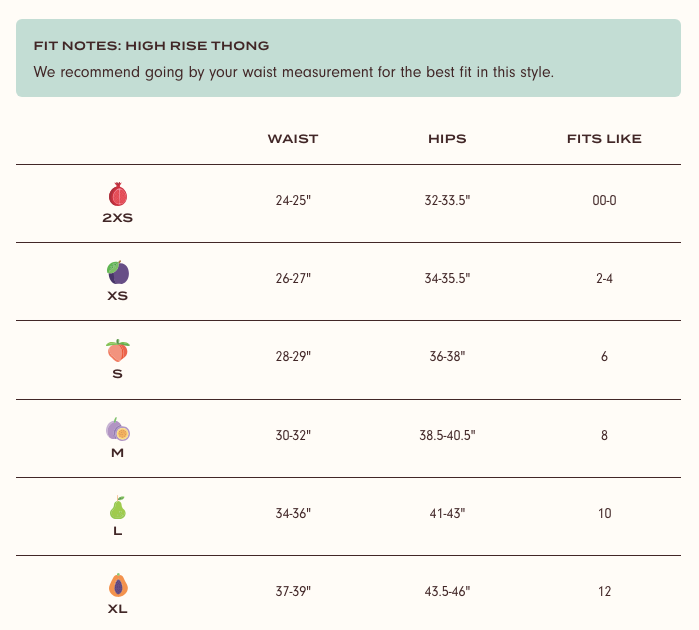Screen dimensions: 699x630
Task: Select the peach icon for size S
Action: (118, 350)
